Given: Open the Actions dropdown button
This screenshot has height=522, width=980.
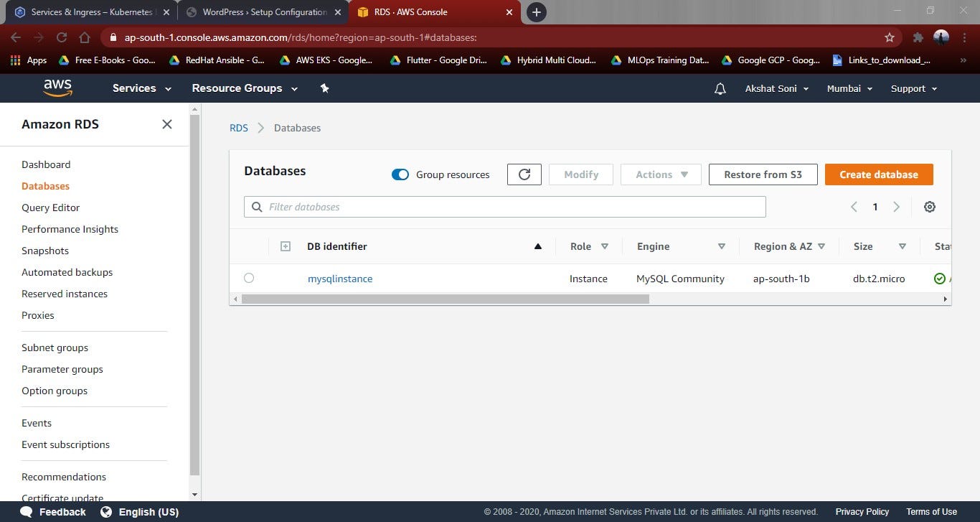Looking at the screenshot, I should (661, 174).
